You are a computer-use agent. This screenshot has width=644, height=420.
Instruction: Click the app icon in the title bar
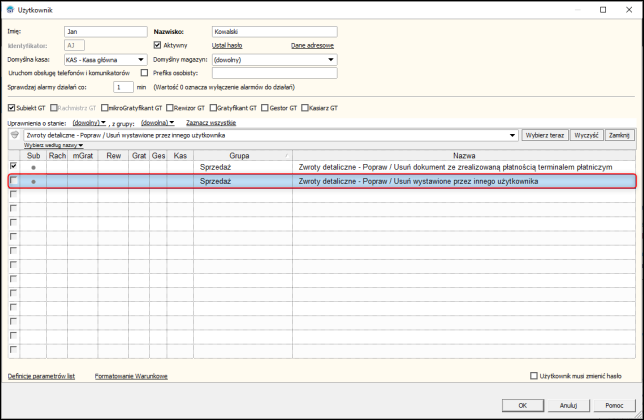pyautogui.click(x=10, y=9)
